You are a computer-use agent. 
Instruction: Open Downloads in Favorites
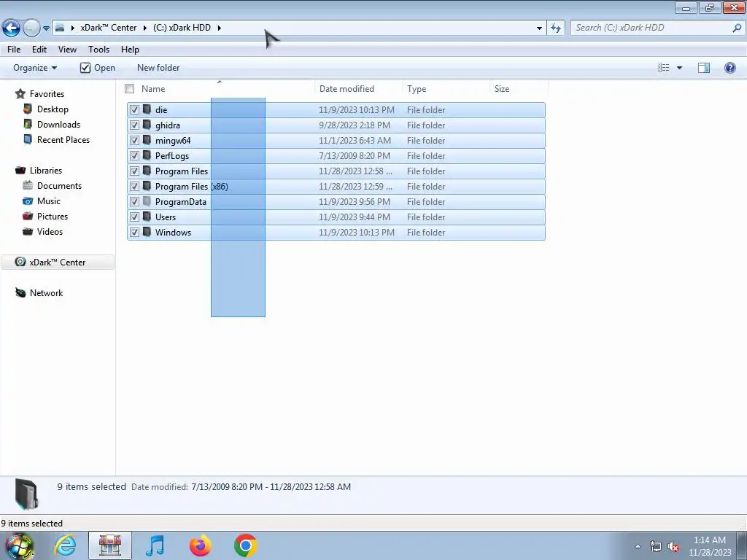pos(58,124)
